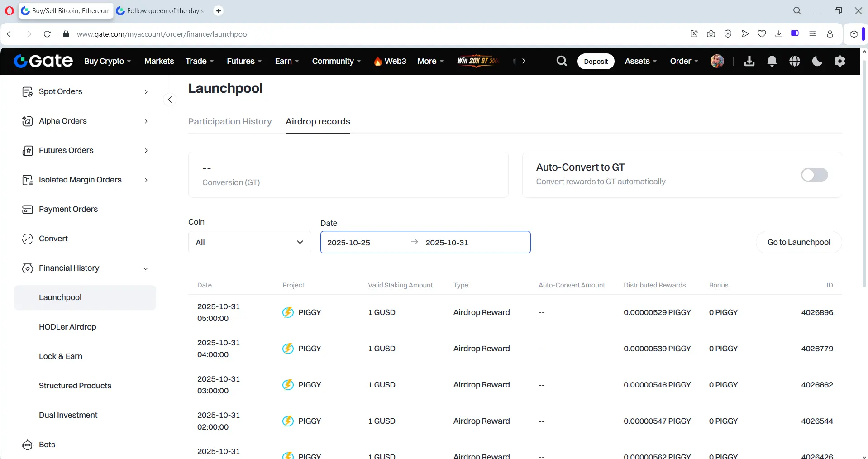The image size is (868, 459).
Task: Expand the More menu
Action: tap(430, 61)
